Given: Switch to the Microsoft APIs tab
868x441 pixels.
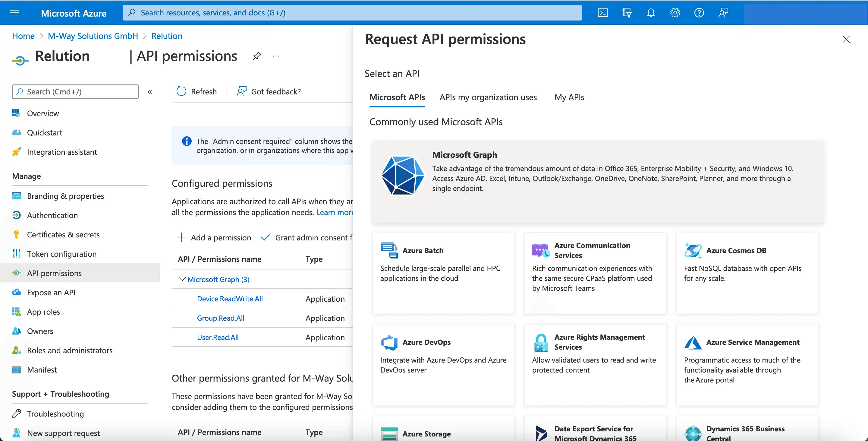Looking at the screenshot, I should [x=397, y=97].
